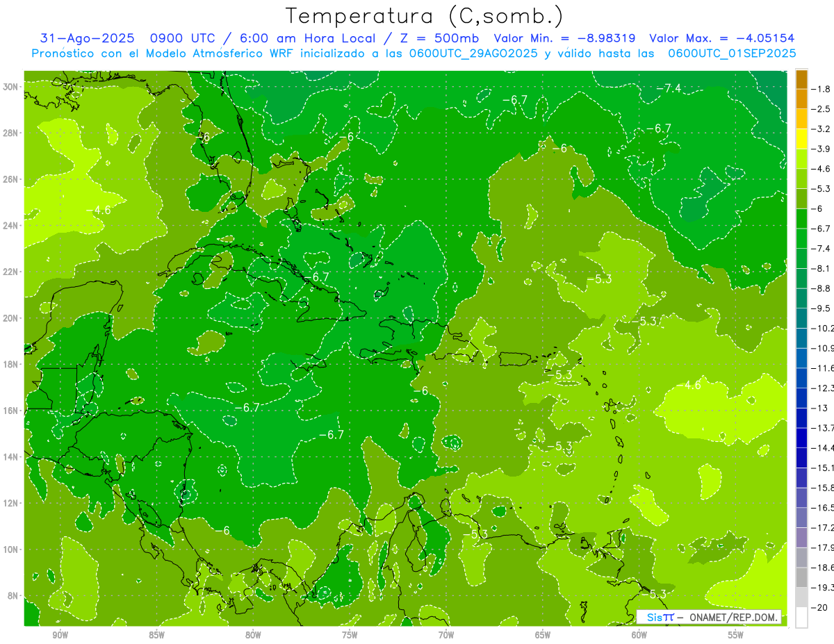
Task: Click the brown swatch above -1.8 on the colorbar
Action: click(801, 79)
